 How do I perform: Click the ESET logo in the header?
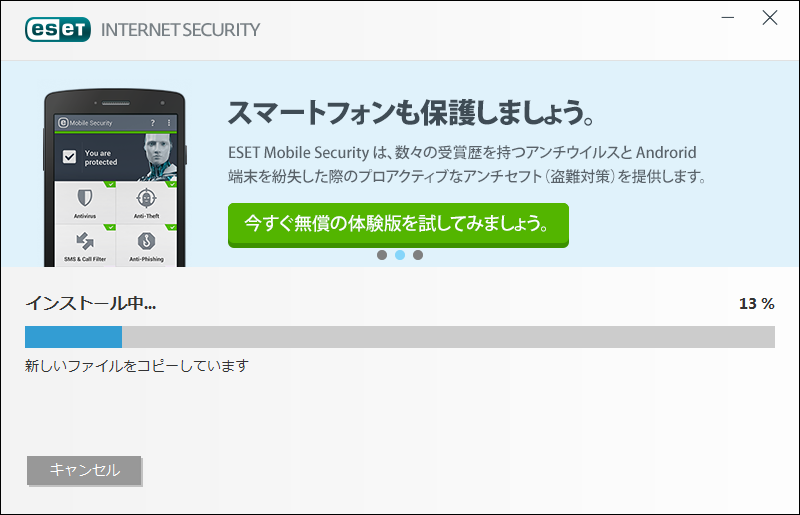pos(58,30)
